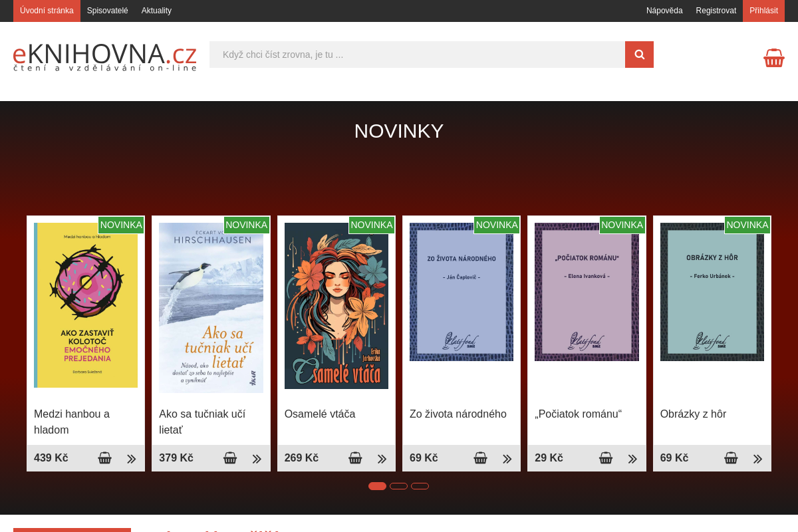Open the shopping basket in header
The width and height of the screenshot is (798, 532).
[774, 58]
